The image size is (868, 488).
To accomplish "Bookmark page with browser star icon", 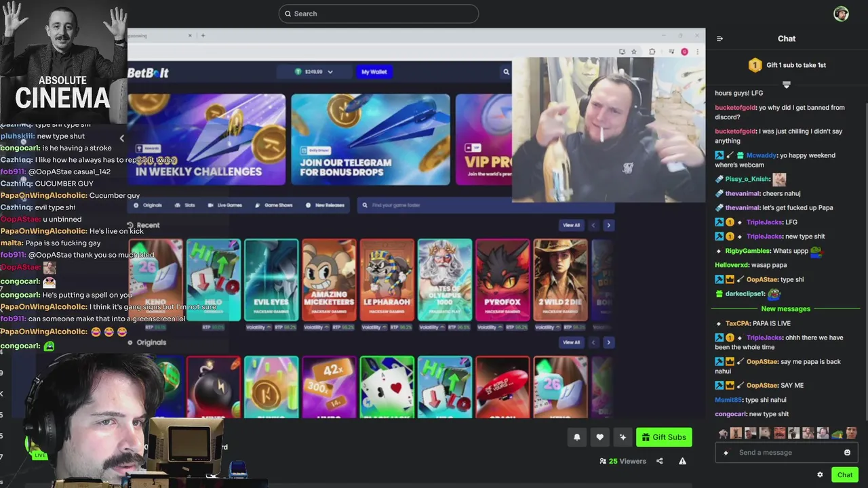I will pyautogui.click(x=634, y=52).
